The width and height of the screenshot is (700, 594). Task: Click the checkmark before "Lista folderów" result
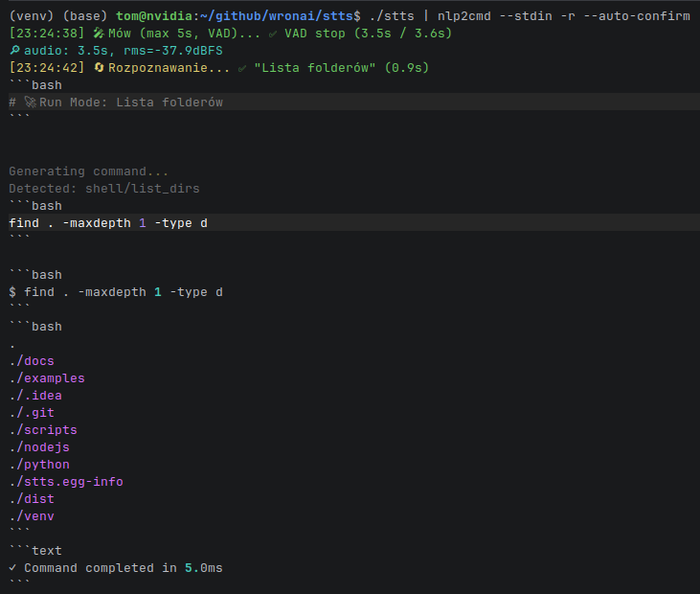244,68
